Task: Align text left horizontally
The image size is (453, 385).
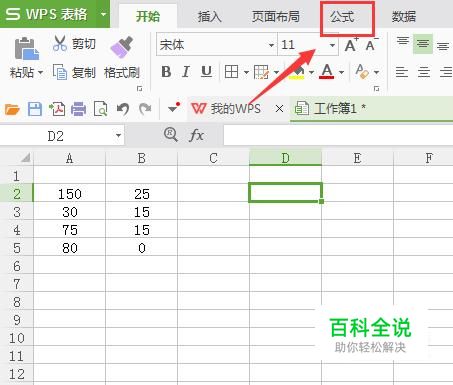Action: pyautogui.click(x=402, y=72)
